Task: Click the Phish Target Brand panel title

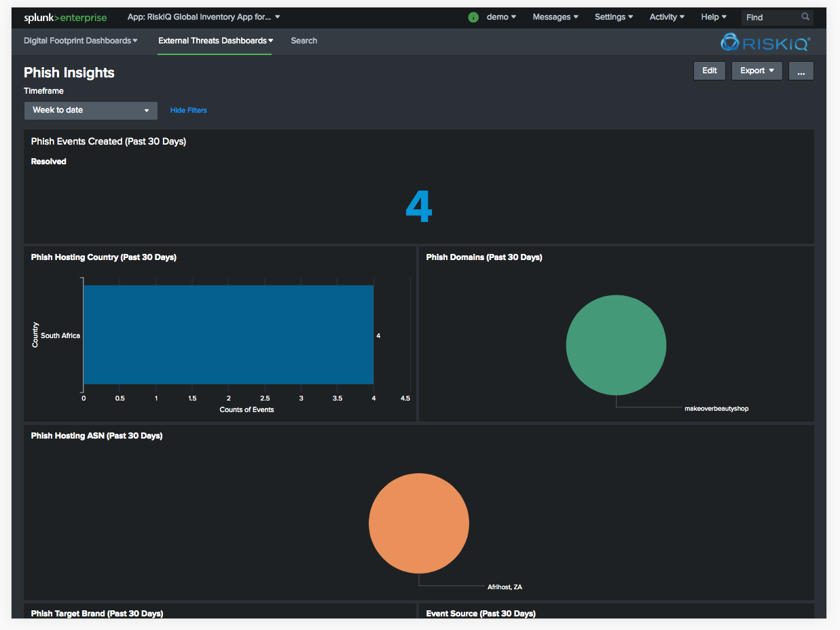Action: 97,614
